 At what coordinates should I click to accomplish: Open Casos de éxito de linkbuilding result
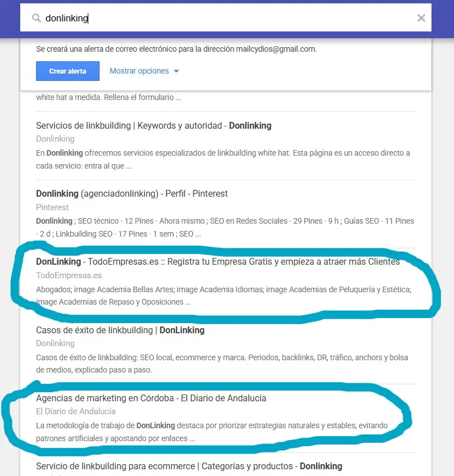click(120, 330)
